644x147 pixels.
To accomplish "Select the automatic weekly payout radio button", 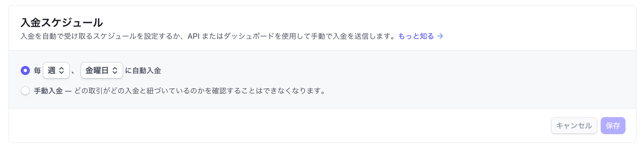I will pyautogui.click(x=25, y=71).
